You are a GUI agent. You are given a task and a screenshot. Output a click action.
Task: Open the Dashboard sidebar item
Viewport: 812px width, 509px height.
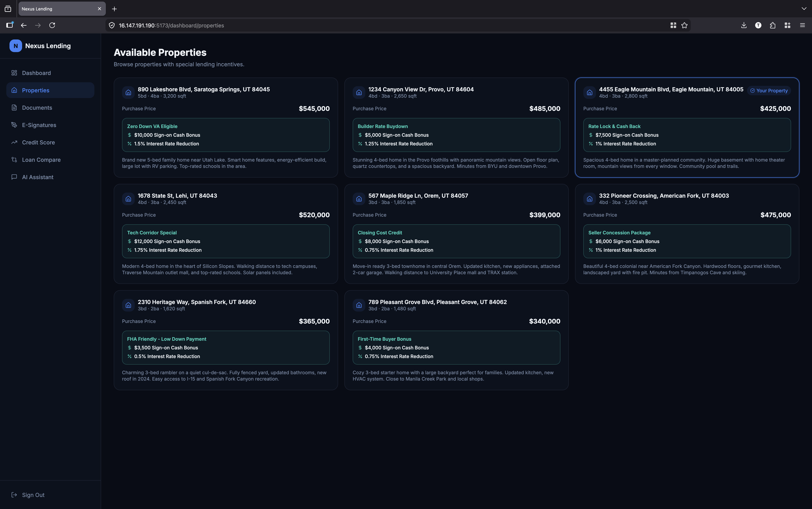(36, 73)
